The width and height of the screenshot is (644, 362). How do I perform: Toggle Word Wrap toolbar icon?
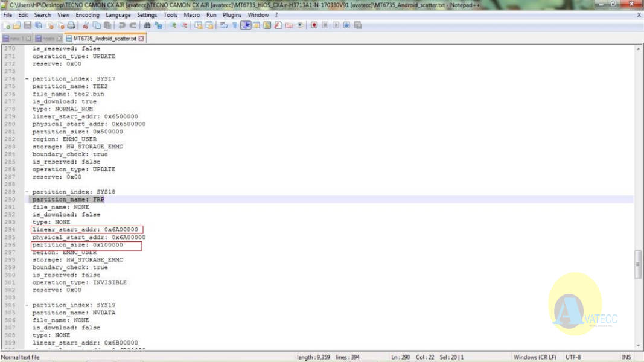(x=224, y=25)
